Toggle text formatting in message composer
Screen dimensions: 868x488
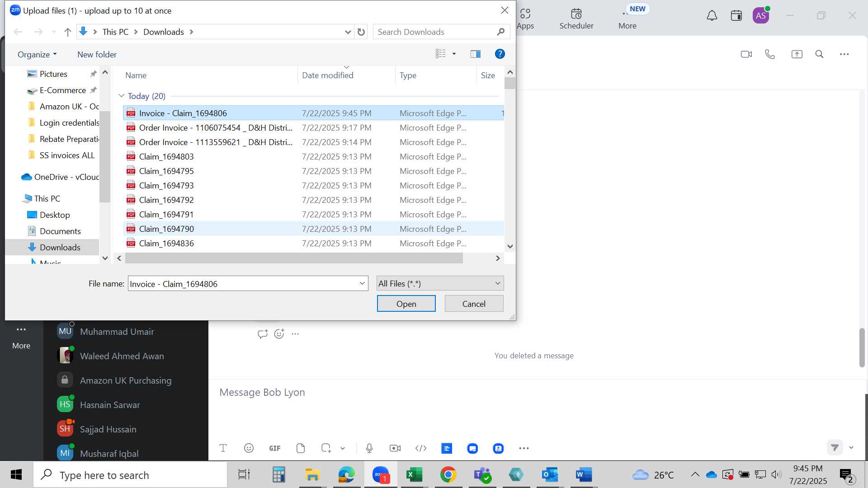223,448
